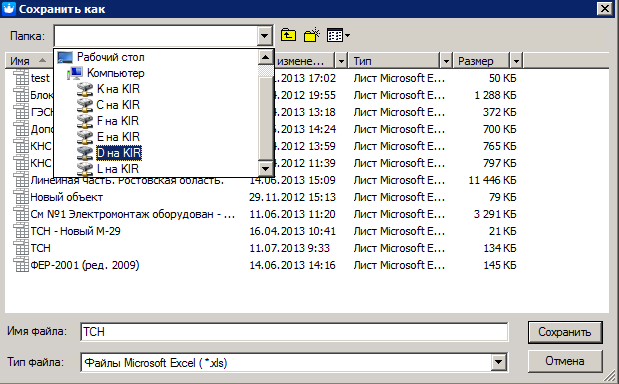The height and width of the screenshot is (384, 619).
Task: Click the Имя файла input field
Action: (294, 332)
